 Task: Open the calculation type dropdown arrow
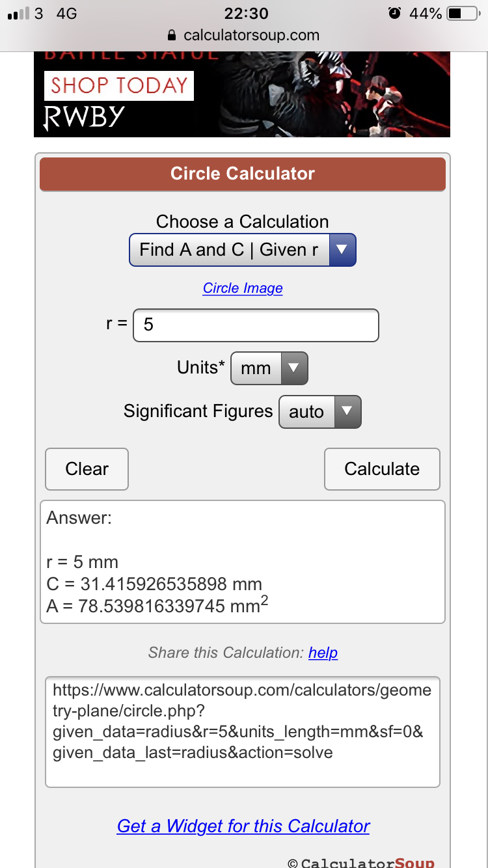click(x=343, y=250)
